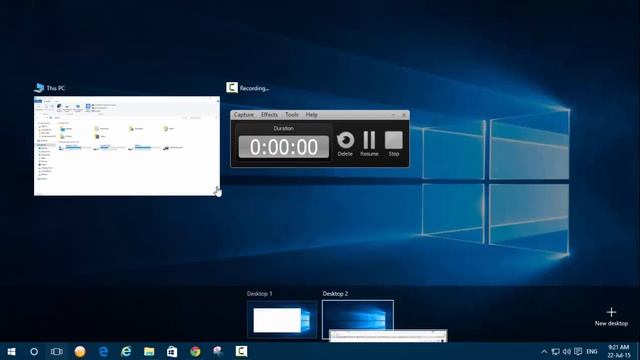Click the 'Desktop 2' label
Image resolution: width=640 pixels, height=360 pixels.
[335, 293]
